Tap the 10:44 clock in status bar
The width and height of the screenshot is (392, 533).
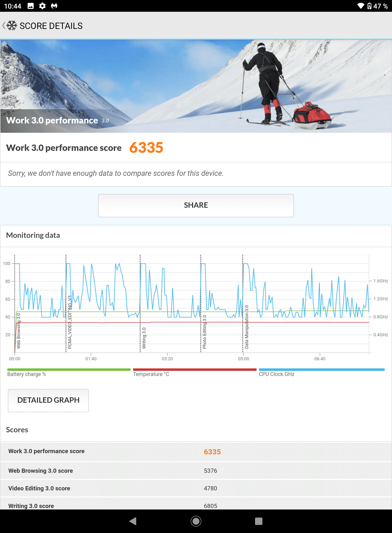13,6
